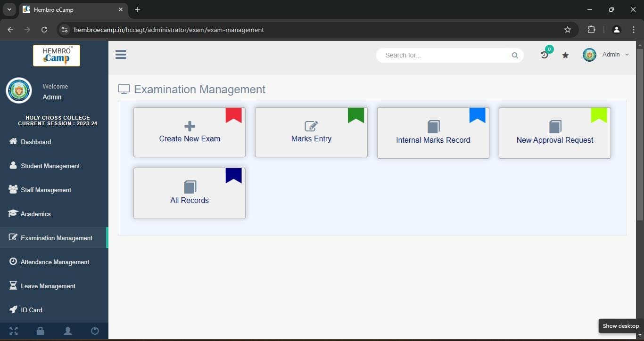View site information icon in address bar

[65, 30]
